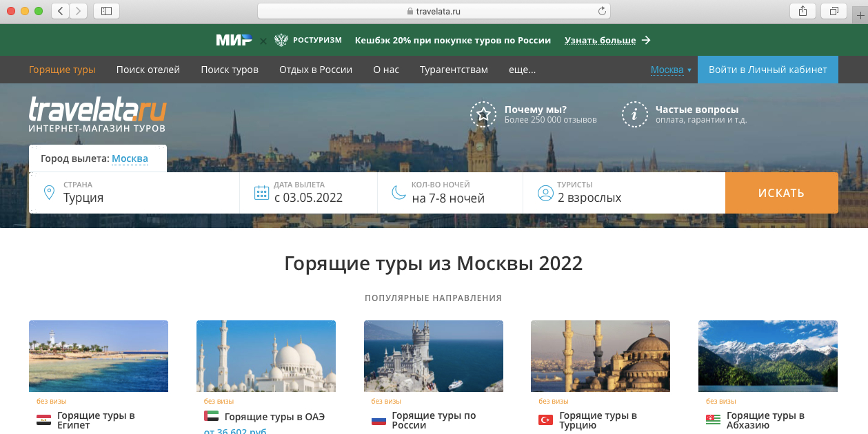Open the еще... menu in navigation
Image resolution: width=868 pixels, height=434 pixels.
point(522,70)
